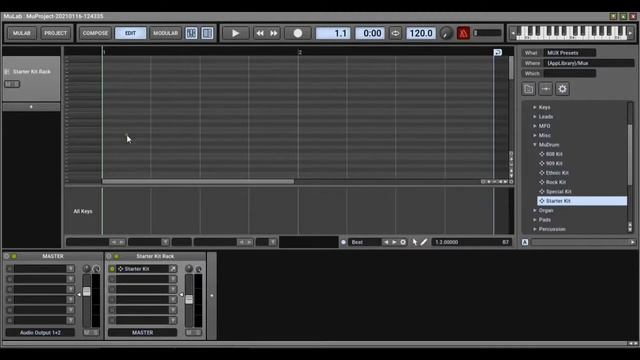Select the 808 Kit preset
This screenshot has width=640, height=360.
[554, 154]
